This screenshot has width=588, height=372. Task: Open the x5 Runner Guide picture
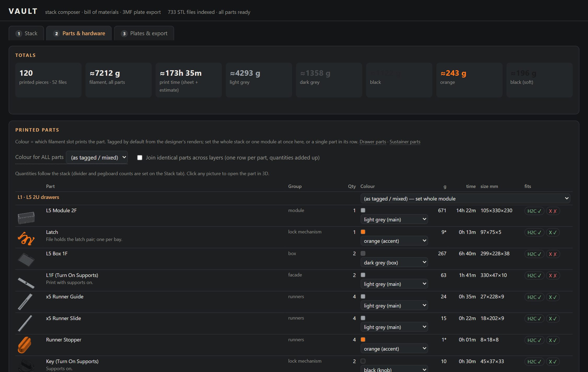pyautogui.click(x=25, y=302)
